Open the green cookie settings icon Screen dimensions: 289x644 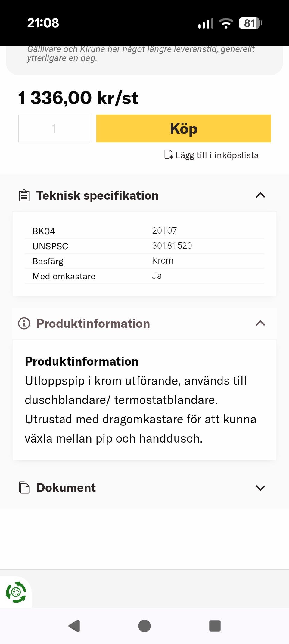16,592
